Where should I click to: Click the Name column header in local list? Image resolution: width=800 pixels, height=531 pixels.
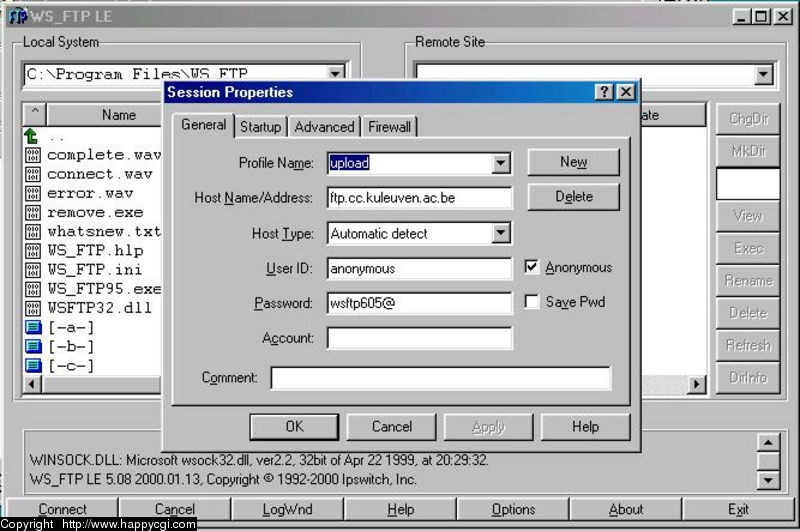coord(104,114)
